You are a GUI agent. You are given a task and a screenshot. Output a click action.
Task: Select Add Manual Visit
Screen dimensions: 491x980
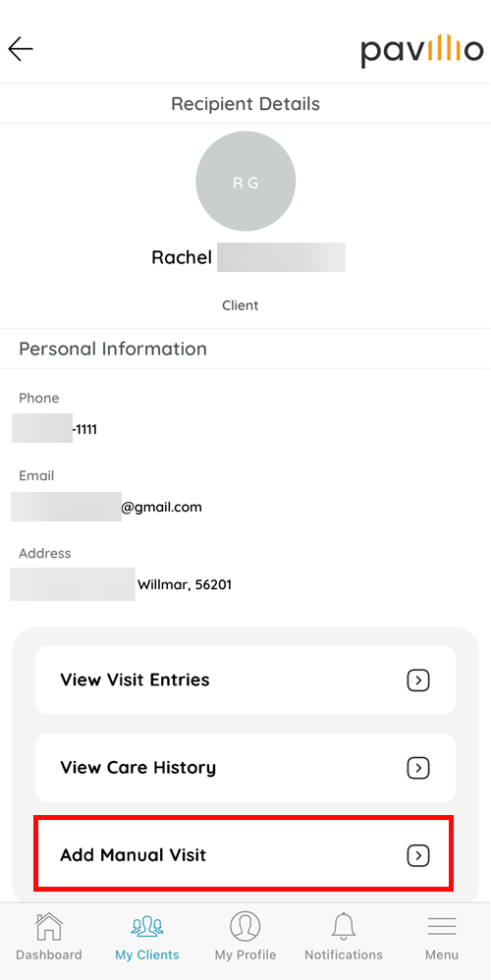(245, 852)
